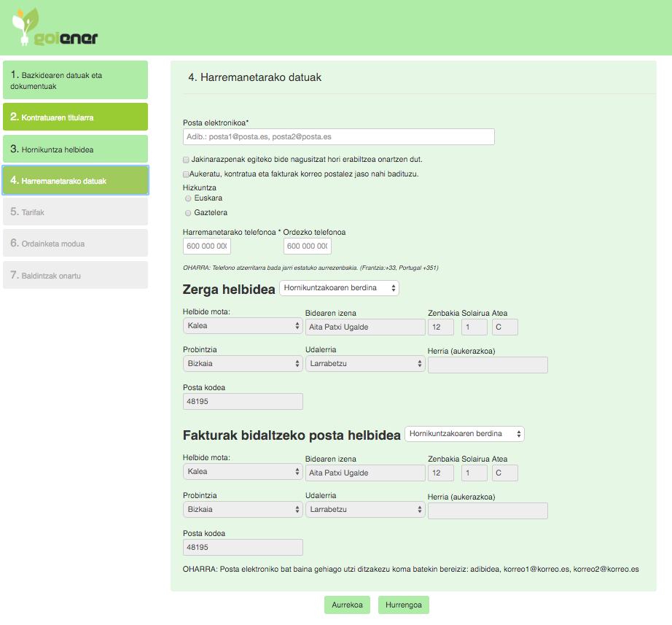
Task: Focus the Harremanetarako telefonoa field
Action: tap(207, 246)
